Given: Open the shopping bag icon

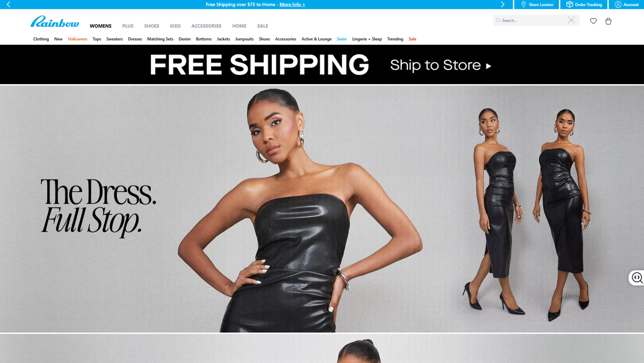Looking at the screenshot, I should pyautogui.click(x=608, y=21).
